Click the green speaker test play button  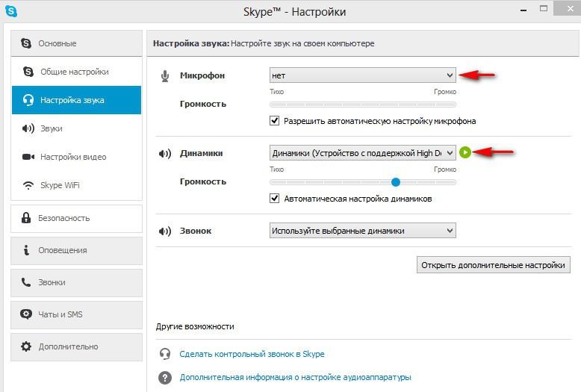click(x=465, y=152)
